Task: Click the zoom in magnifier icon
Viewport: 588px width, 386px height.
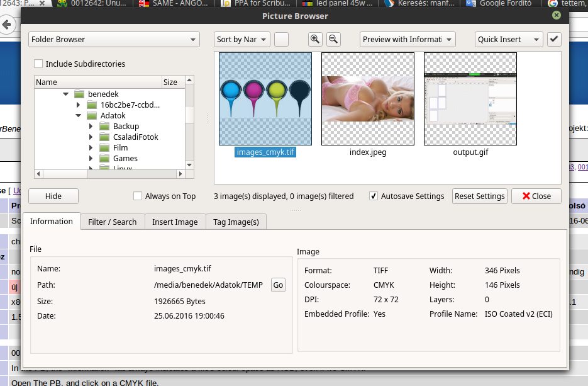Action: click(x=315, y=39)
